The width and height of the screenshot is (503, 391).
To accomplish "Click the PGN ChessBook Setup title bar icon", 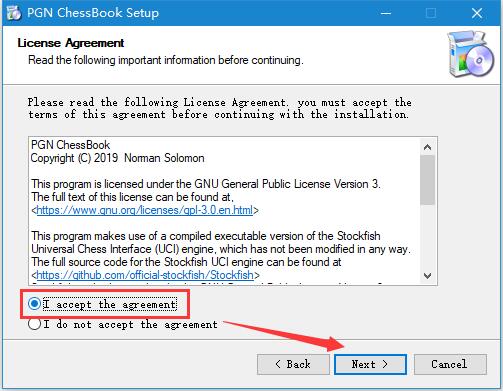I will 14,13.
